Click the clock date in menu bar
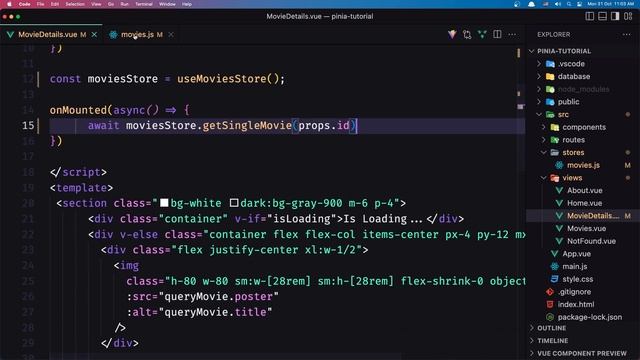 pyautogui.click(x=611, y=4)
